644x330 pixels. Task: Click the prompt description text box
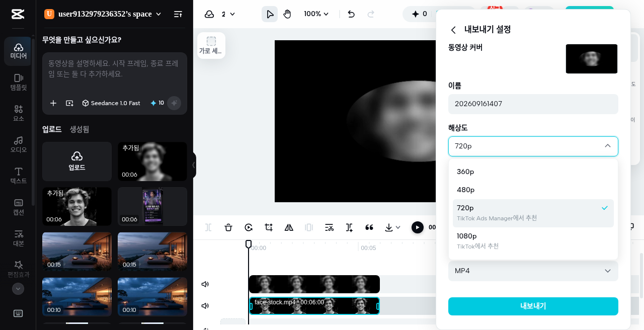pos(115,73)
